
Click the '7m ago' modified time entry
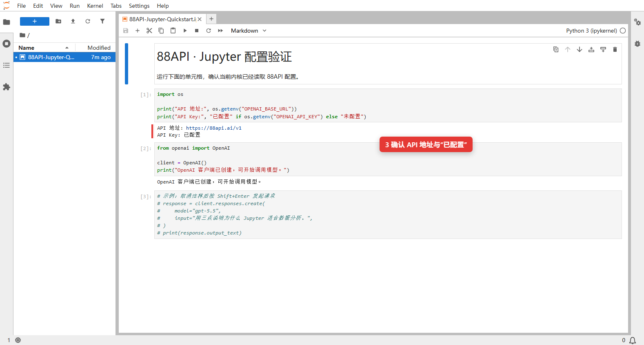101,57
